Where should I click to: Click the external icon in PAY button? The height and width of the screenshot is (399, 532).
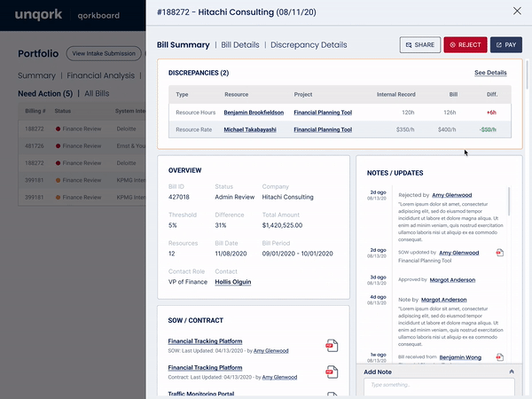[x=499, y=45]
